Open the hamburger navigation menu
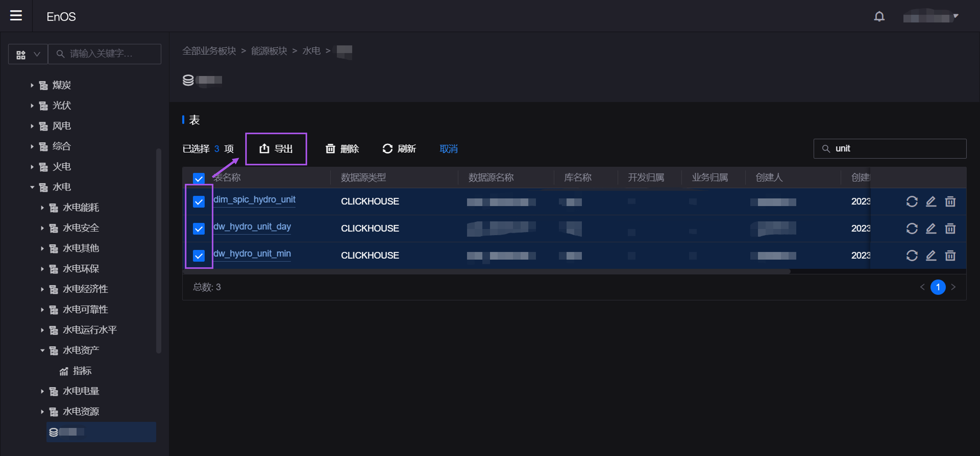The width and height of the screenshot is (980, 456). (16, 16)
